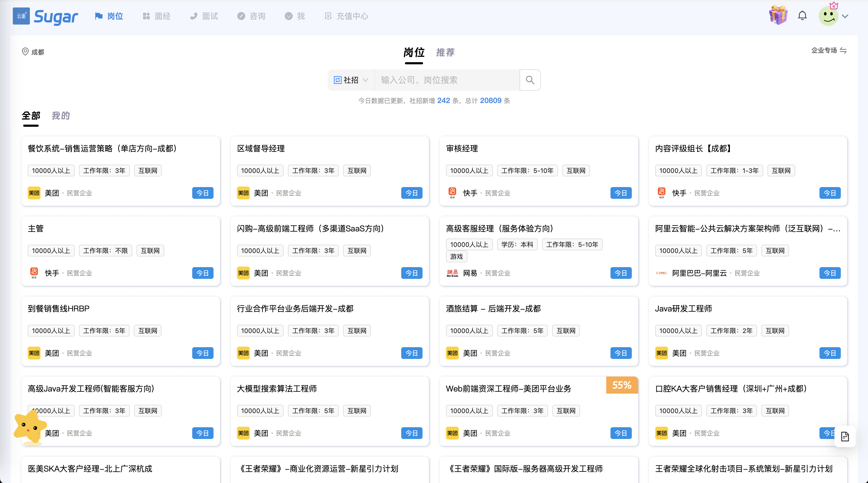Open Web前端资深工程师-美团平台业务 job

pyautogui.click(x=508, y=389)
